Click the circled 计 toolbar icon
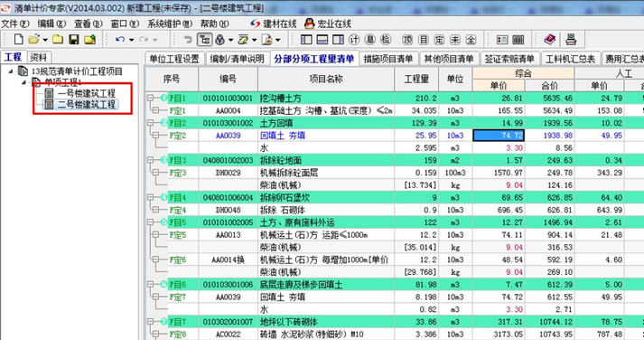Image resolution: width=644 pixels, height=340 pixels. click(354, 40)
